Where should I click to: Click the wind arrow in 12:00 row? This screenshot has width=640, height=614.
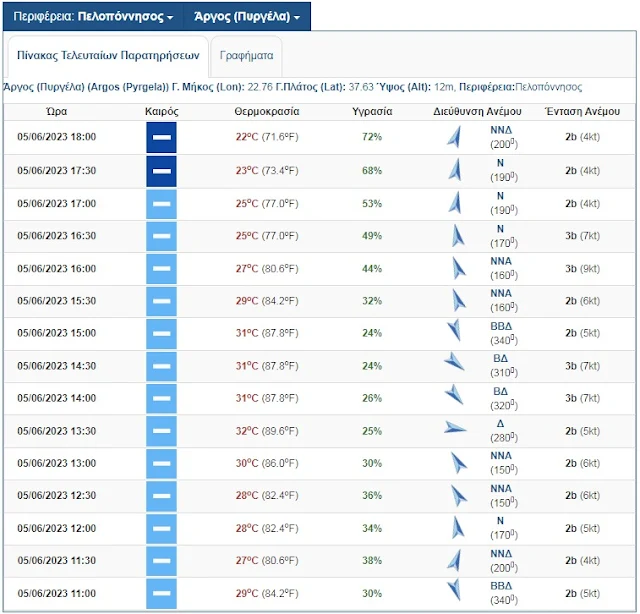(x=458, y=528)
